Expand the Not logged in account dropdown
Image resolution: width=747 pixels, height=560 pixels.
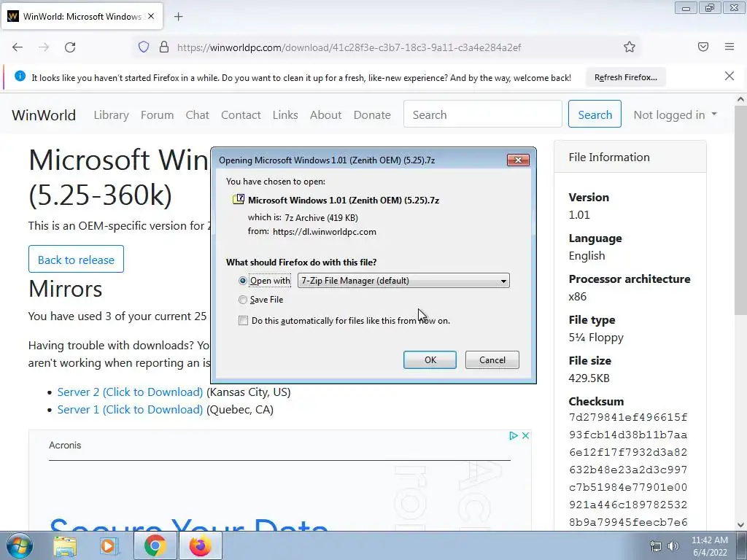tap(675, 114)
